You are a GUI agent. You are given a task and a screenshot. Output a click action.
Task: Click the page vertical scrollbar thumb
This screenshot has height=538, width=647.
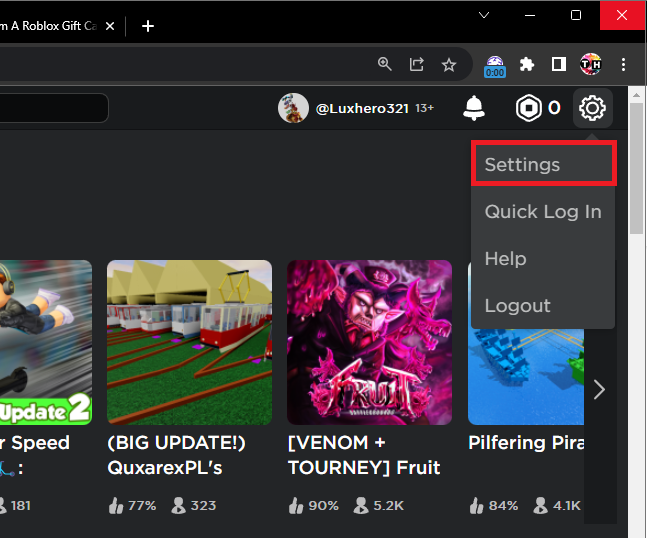point(637,168)
